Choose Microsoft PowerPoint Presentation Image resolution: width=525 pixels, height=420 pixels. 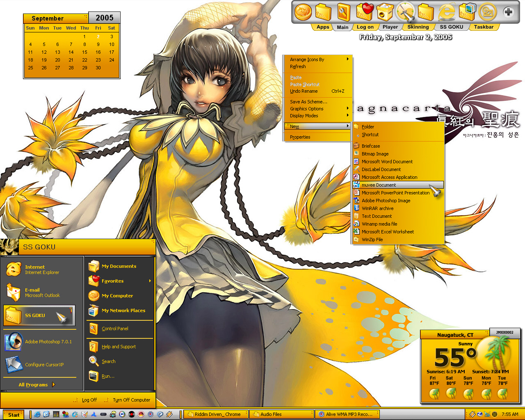point(398,193)
